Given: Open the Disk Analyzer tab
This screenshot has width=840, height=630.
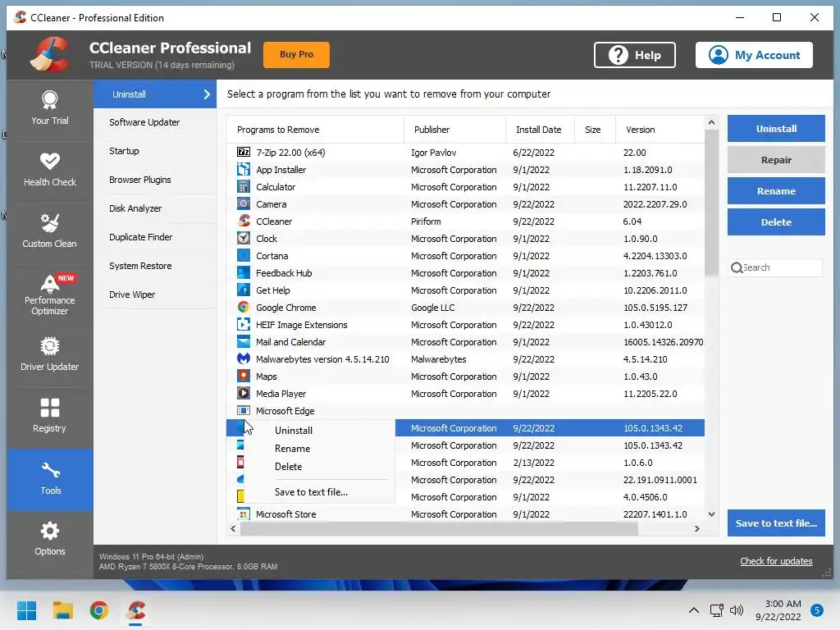Looking at the screenshot, I should coord(155,208).
